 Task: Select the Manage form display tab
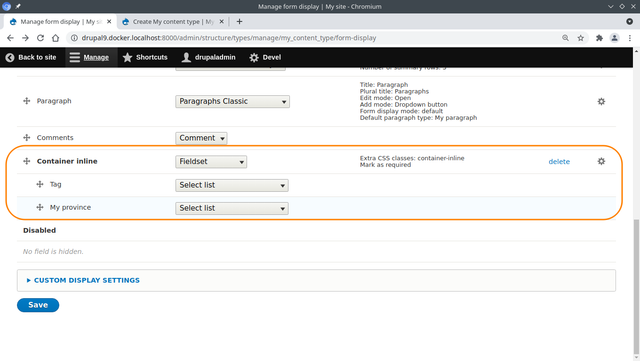tap(60, 22)
